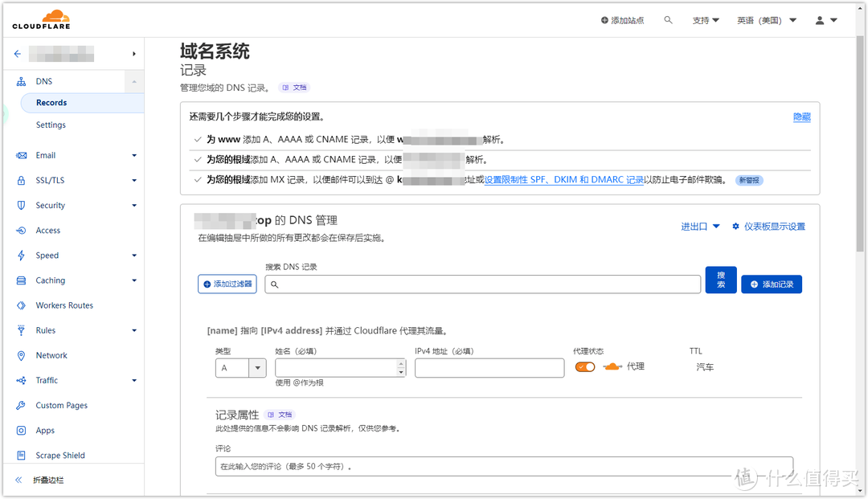Expand the Email sidebar section chevron
The height and width of the screenshot is (499, 868).
point(134,155)
